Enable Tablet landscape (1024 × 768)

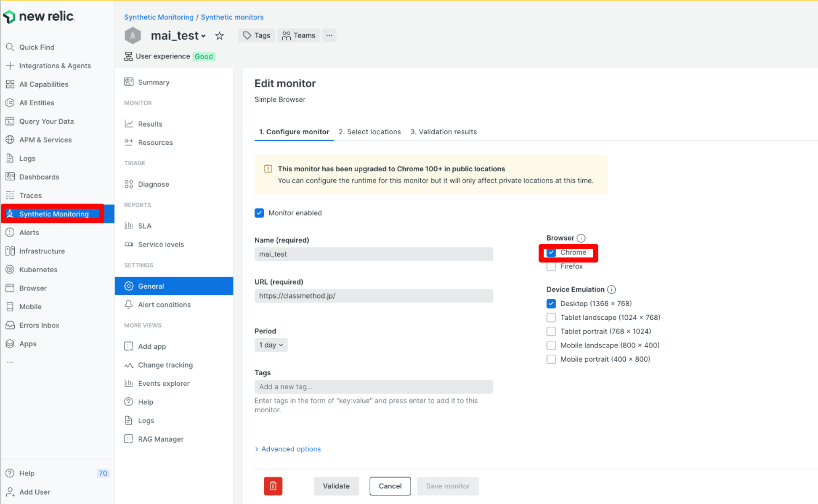[551, 317]
